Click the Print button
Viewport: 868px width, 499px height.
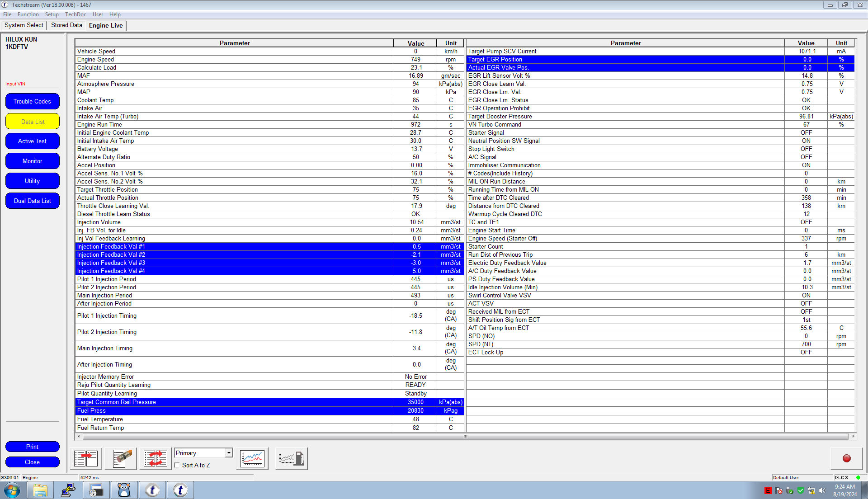(x=32, y=447)
